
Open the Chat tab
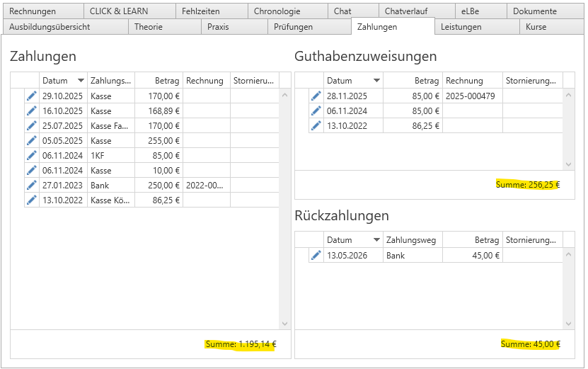coord(353,11)
